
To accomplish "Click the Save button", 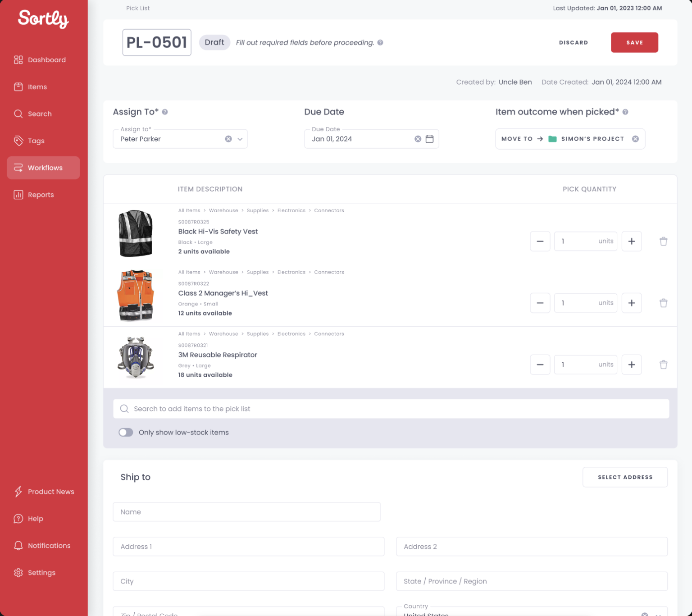I will tap(634, 42).
